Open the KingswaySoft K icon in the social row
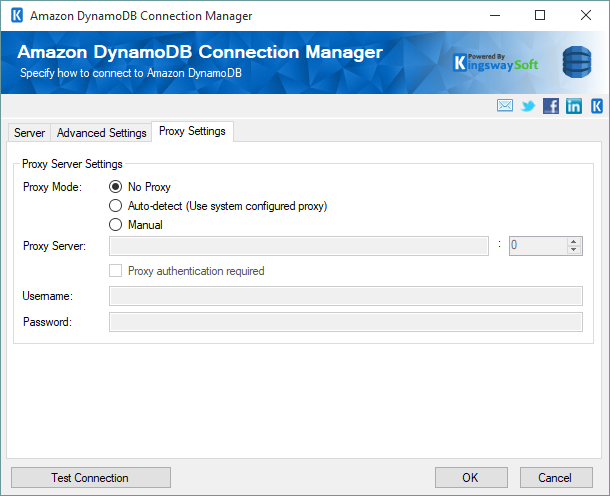Image resolution: width=610 pixels, height=496 pixels. tap(597, 106)
